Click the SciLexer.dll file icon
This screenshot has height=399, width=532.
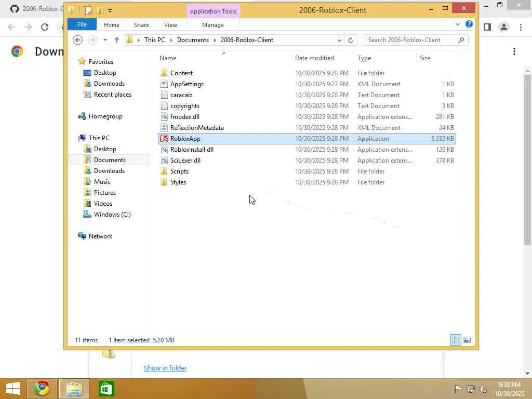click(164, 160)
